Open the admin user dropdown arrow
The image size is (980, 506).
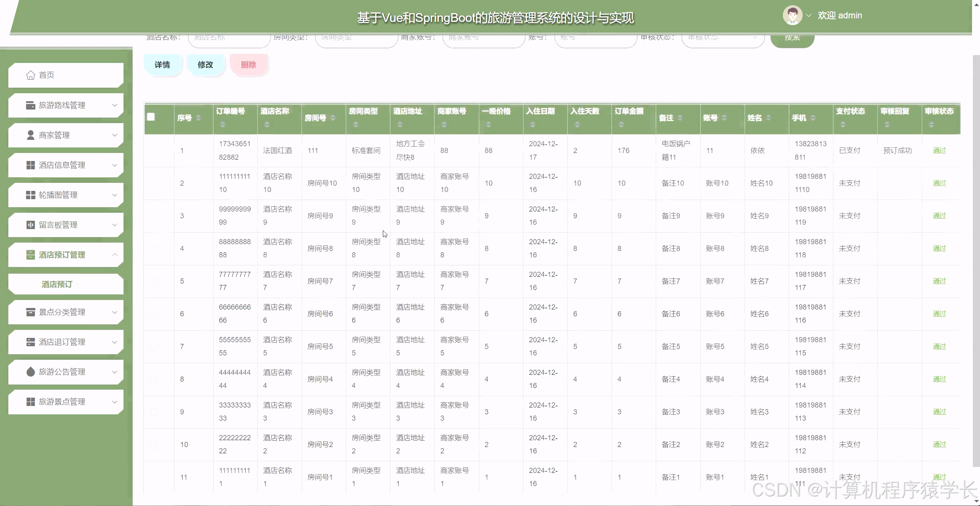809,16
